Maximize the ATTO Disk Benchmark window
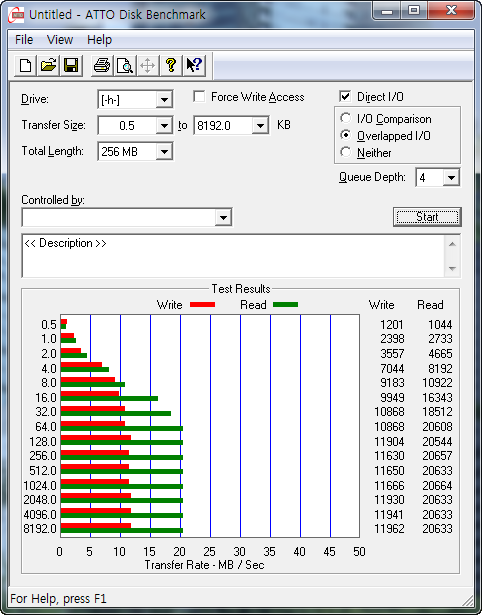 coord(414,11)
